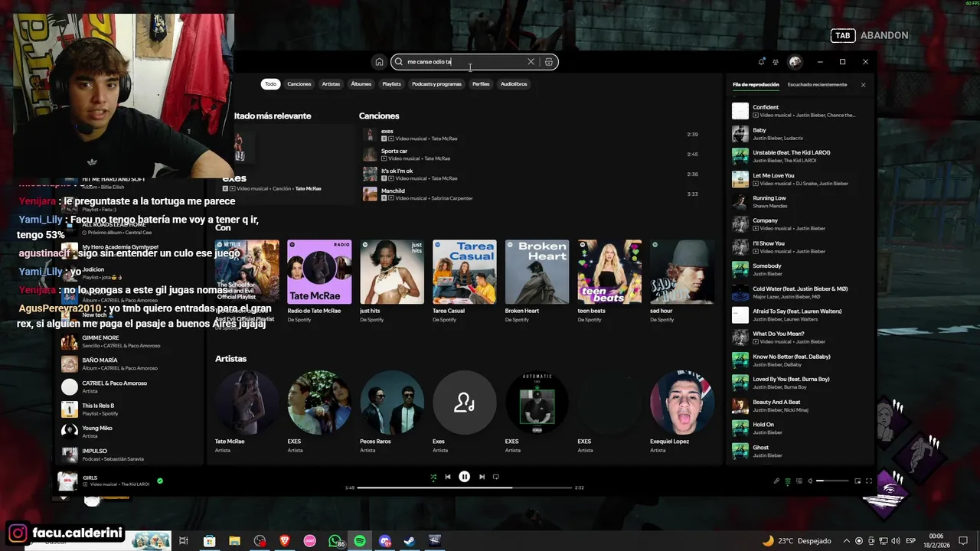
Task: Click the song progress bar
Action: pos(465,487)
